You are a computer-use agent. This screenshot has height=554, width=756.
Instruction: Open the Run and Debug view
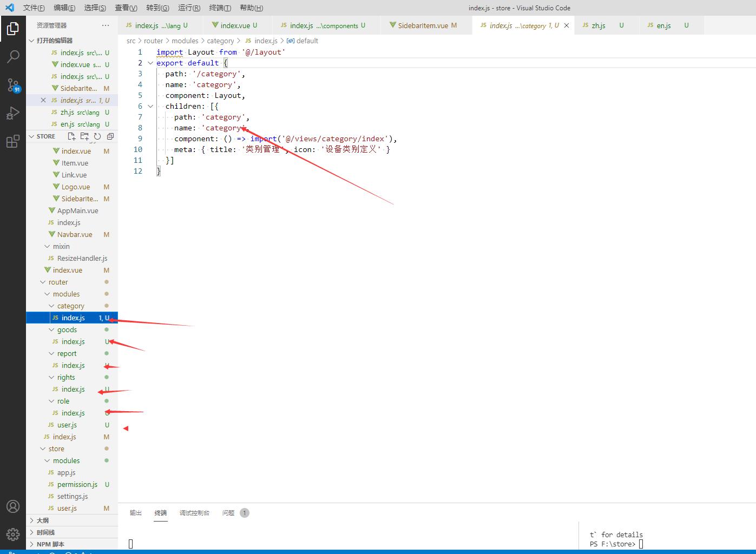point(13,113)
